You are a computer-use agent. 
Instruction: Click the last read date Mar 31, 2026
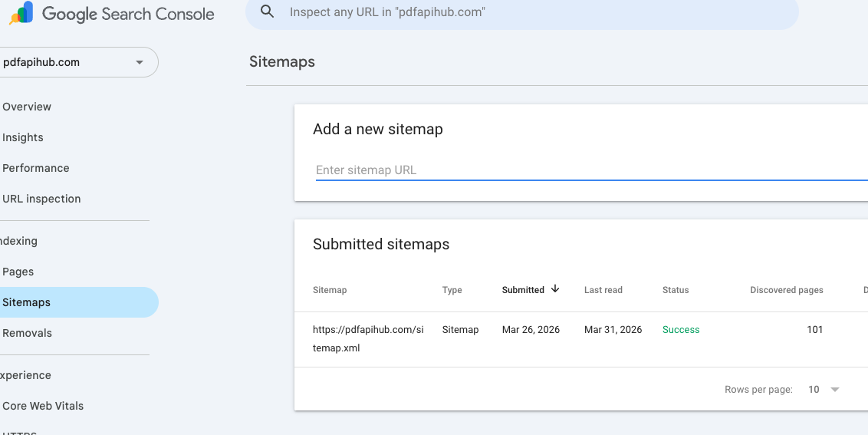point(613,330)
